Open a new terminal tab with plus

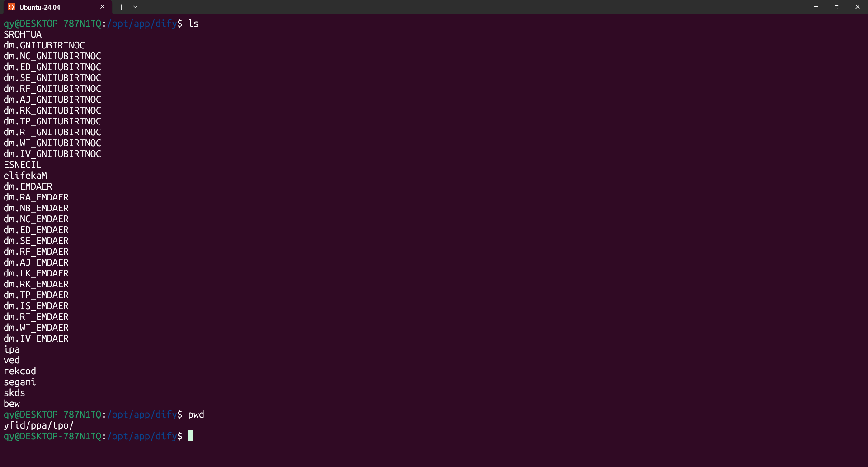(x=121, y=7)
